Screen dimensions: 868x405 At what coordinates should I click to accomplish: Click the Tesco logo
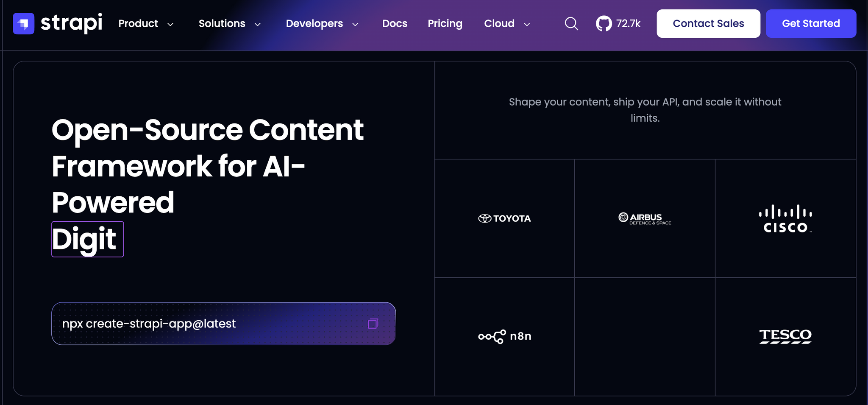pyautogui.click(x=785, y=336)
